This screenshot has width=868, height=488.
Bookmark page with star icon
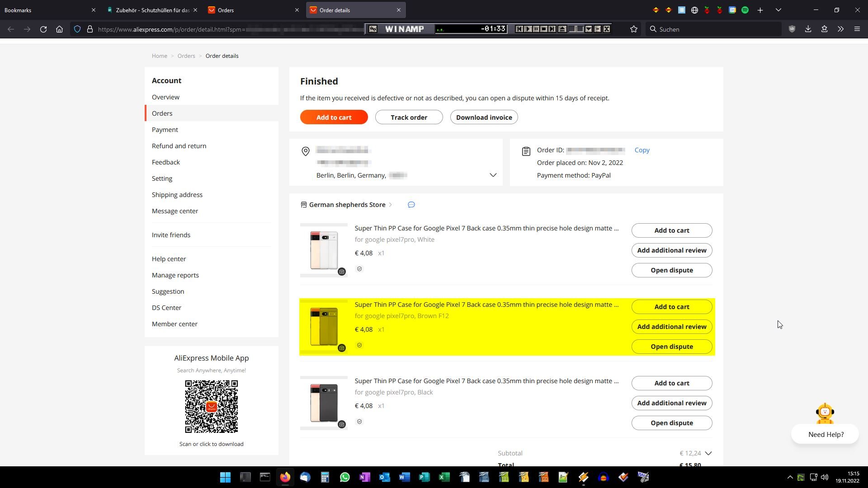634,29
